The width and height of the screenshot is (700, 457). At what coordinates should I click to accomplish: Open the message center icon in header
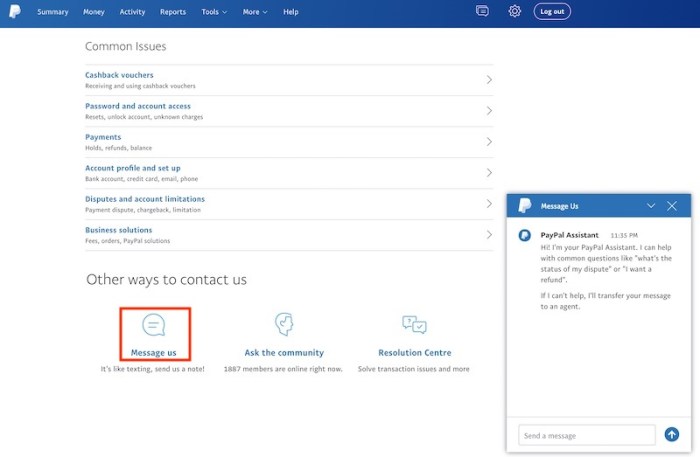pos(482,11)
